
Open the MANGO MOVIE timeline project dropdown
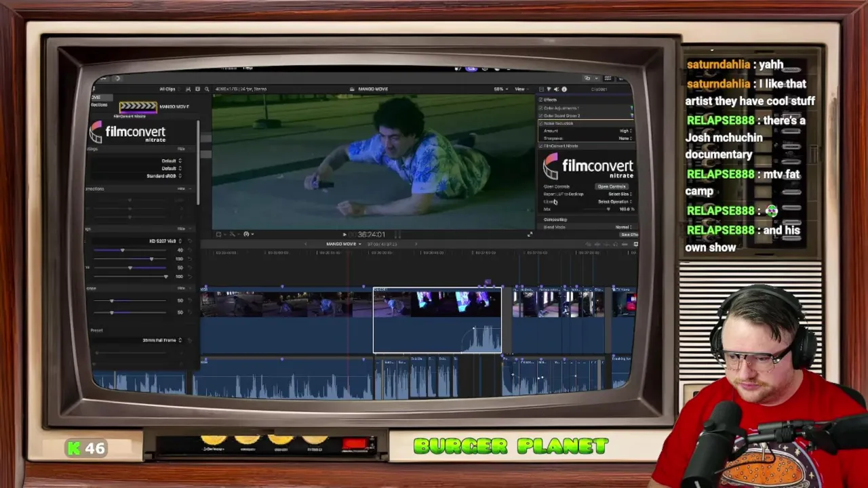coord(343,244)
